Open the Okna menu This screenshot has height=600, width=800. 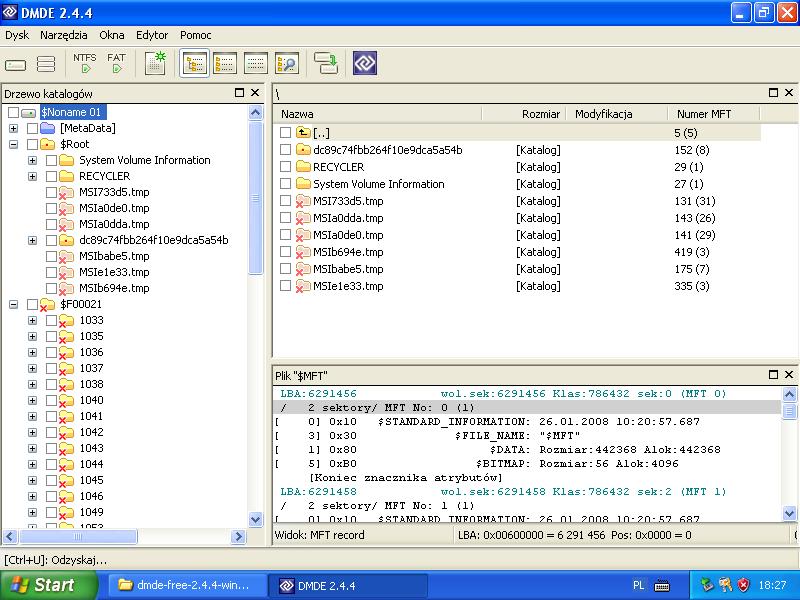(112, 35)
